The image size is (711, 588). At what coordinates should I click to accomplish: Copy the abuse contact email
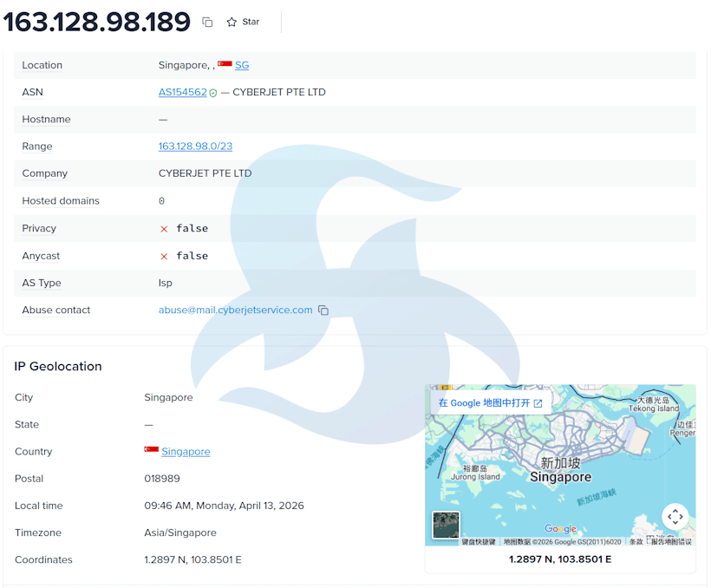click(x=323, y=310)
